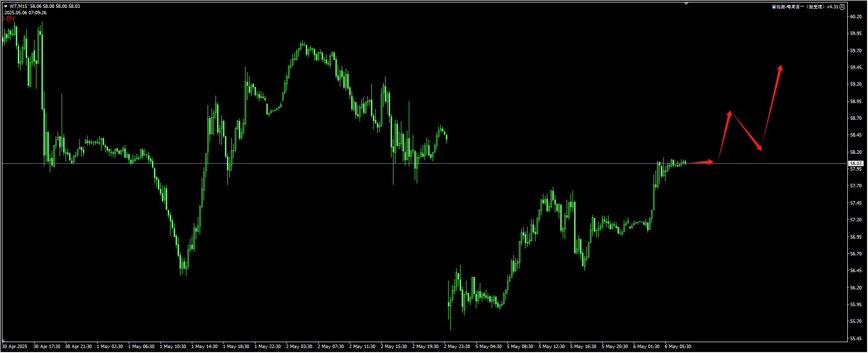Image resolution: width=868 pixels, height=353 pixels.
Task: Click the 5 May 16:30 time label
Action: [583, 347]
